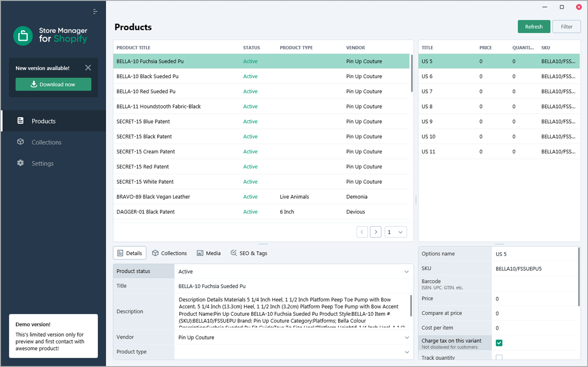Click the SKU input field for variant

click(x=535, y=268)
